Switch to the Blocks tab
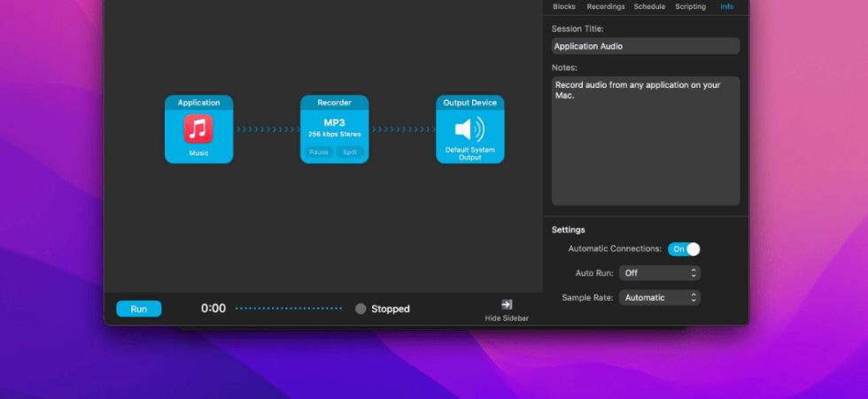 pos(564,7)
